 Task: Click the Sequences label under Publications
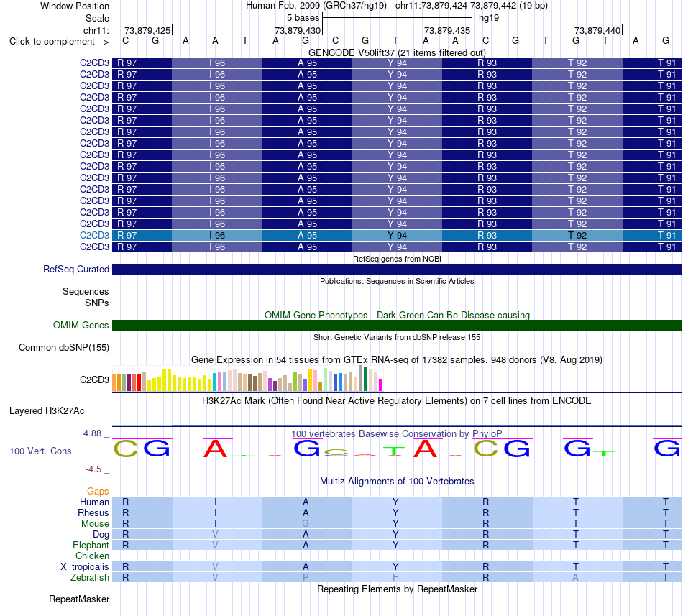[x=86, y=291]
